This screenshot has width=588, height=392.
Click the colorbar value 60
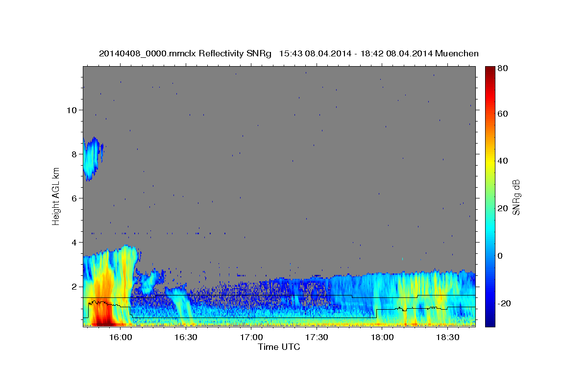pyautogui.click(x=502, y=114)
